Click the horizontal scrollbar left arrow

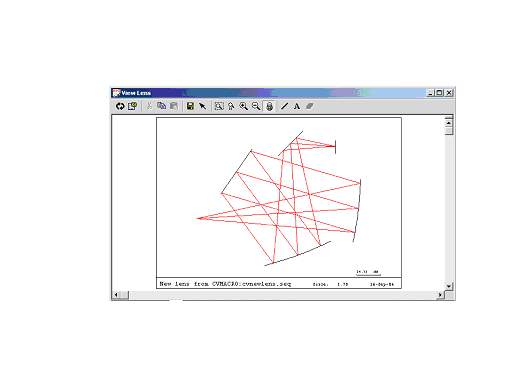[116, 295]
